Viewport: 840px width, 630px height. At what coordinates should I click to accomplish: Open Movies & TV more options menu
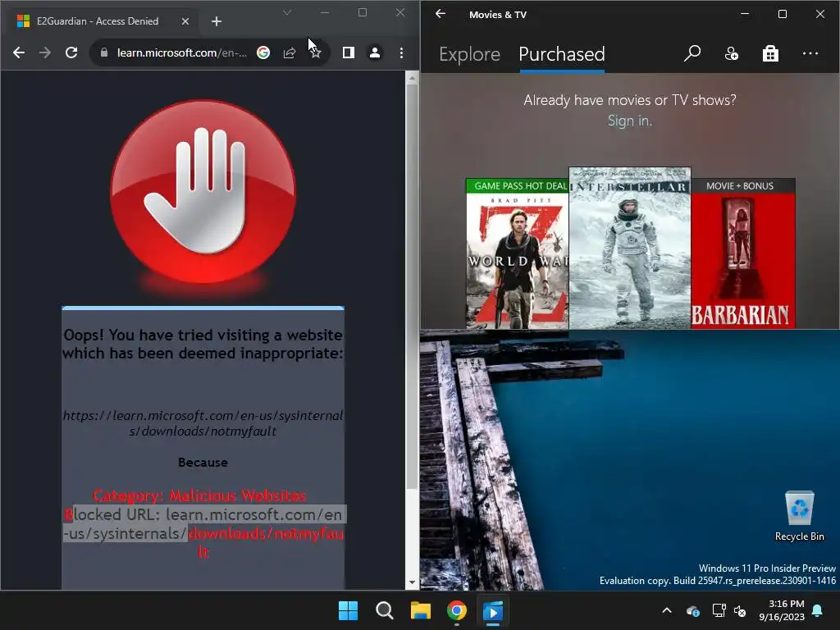810,53
